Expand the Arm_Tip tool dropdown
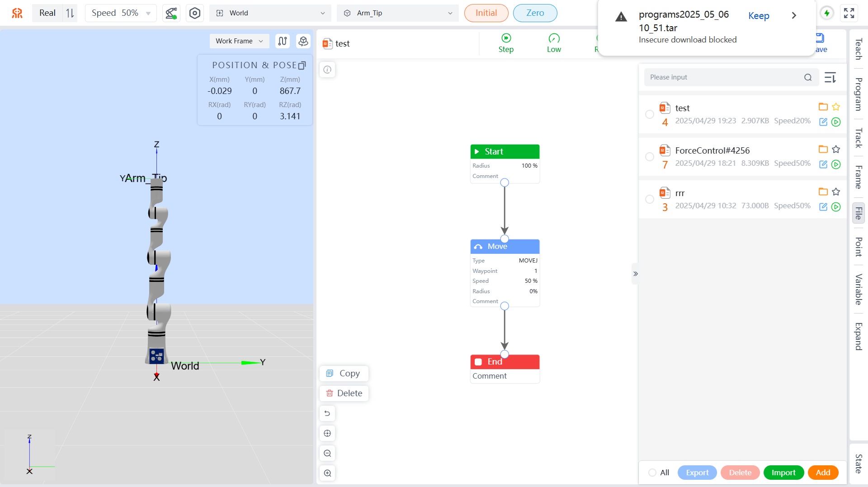Screen dimensions: 868x487 click(397, 13)
